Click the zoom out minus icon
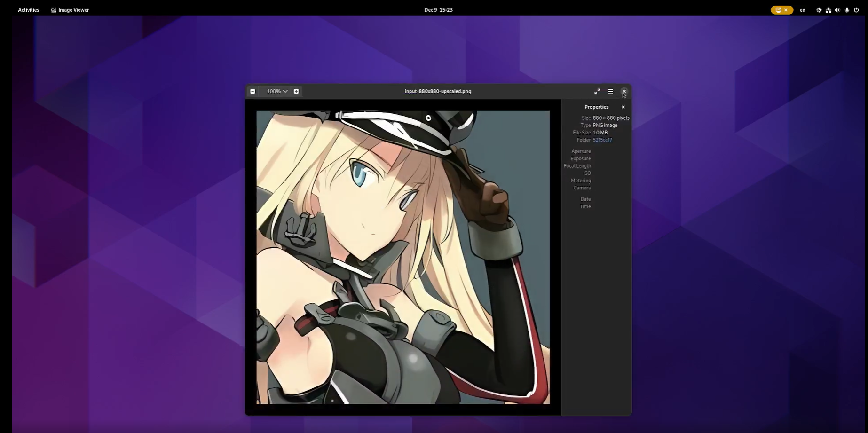The height and width of the screenshot is (433, 868). pyautogui.click(x=253, y=91)
